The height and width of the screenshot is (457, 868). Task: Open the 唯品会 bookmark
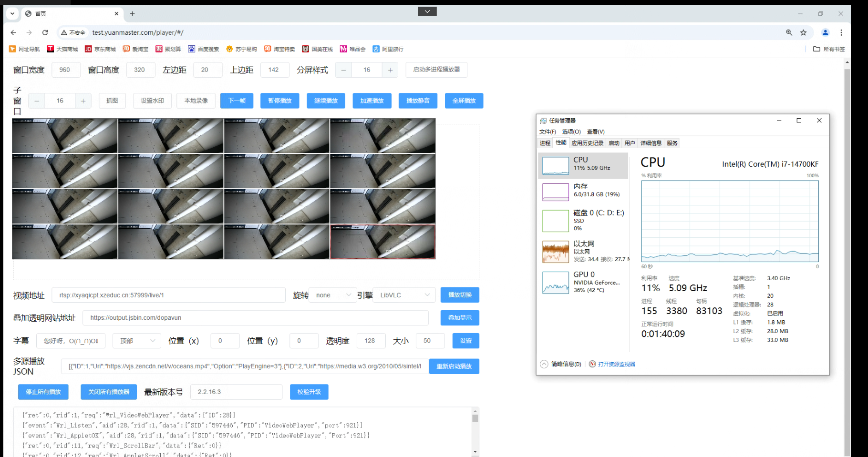click(353, 49)
